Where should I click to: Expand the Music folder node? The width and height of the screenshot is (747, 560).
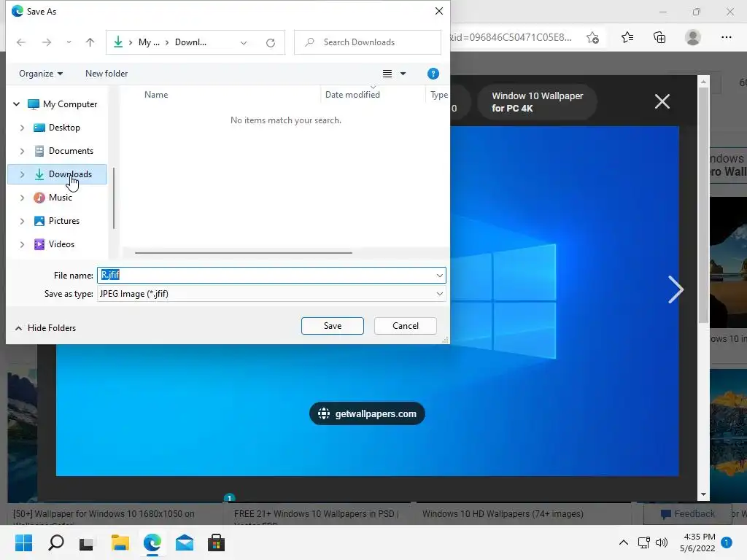click(x=22, y=198)
